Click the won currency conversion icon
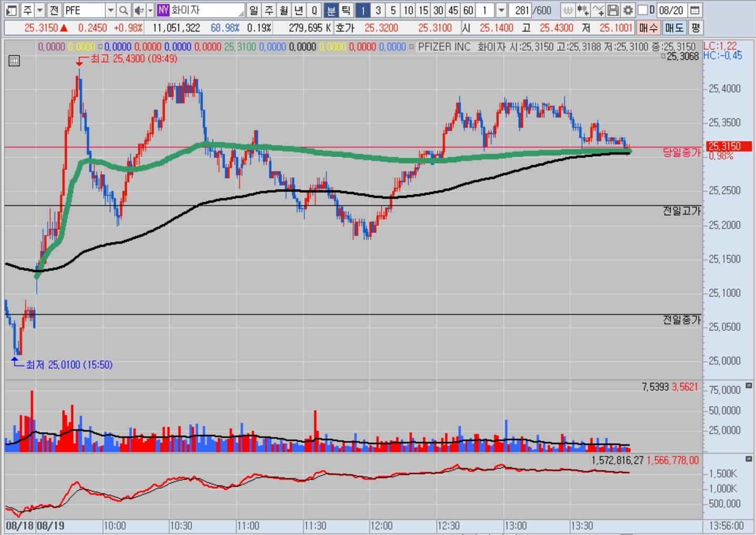 568,10
